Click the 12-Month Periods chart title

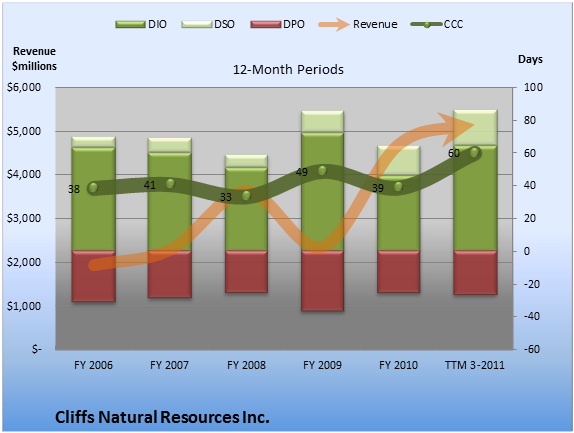288,69
